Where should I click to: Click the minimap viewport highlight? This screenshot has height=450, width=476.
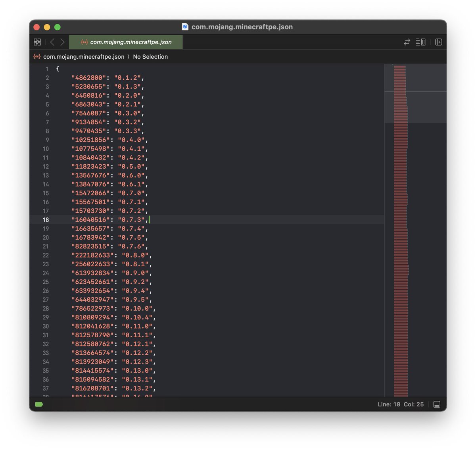(416, 93)
